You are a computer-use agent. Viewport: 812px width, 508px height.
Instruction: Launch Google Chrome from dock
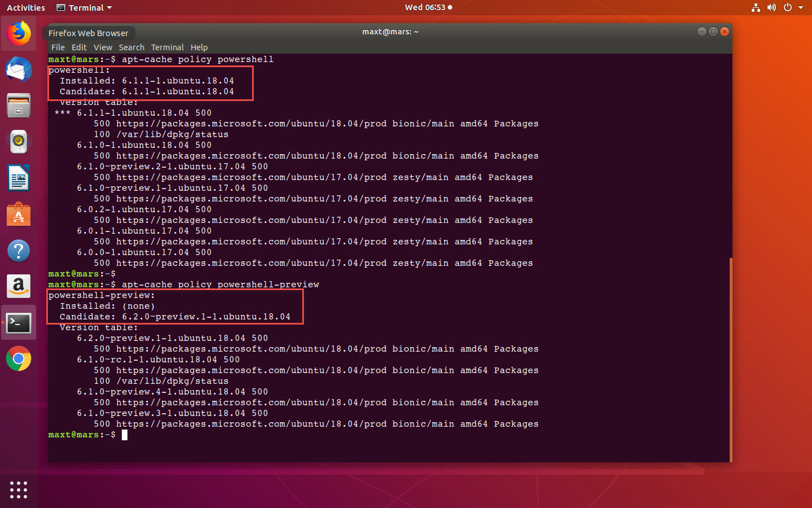point(19,359)
